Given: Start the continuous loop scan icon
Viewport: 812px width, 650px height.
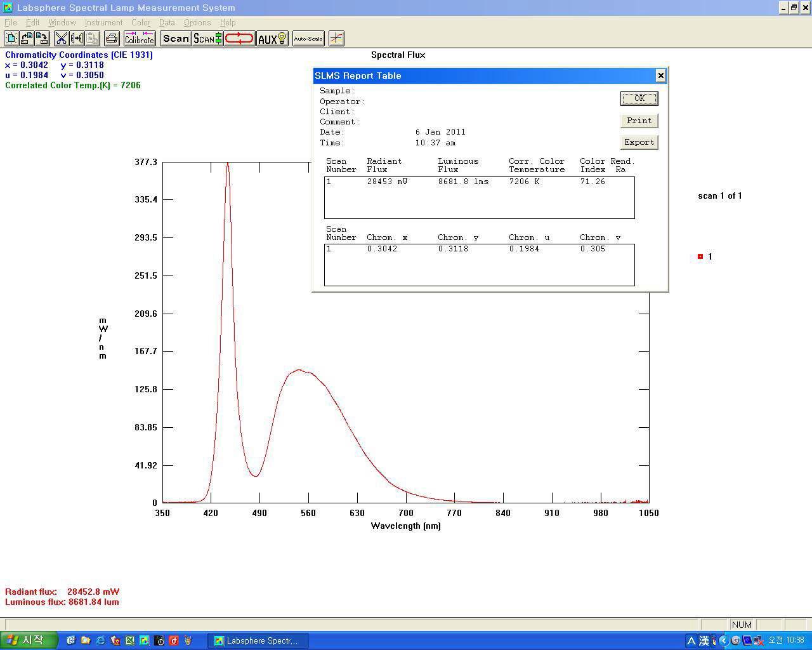Looking at the screenshot, I should 239,39.
